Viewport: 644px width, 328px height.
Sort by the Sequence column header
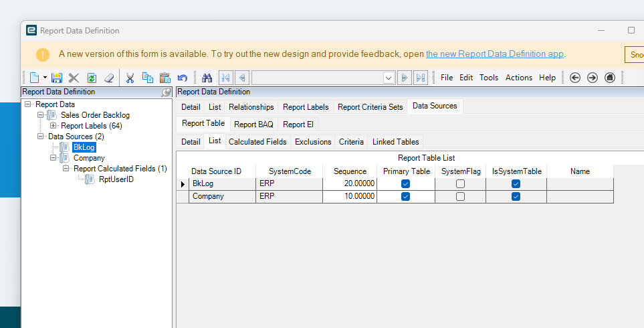(350, 171)
